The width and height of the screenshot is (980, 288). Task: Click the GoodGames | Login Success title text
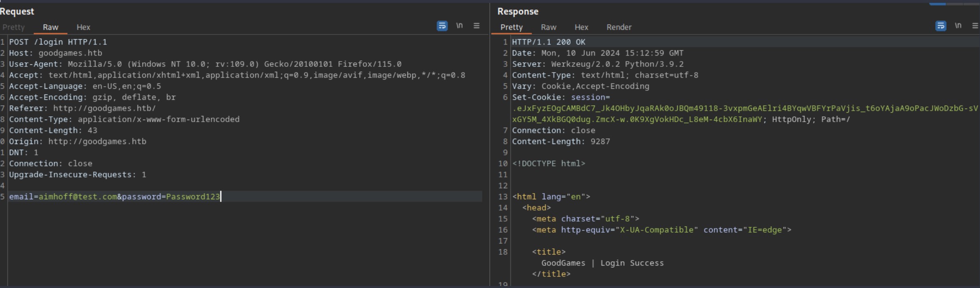(x=603, y=263)
